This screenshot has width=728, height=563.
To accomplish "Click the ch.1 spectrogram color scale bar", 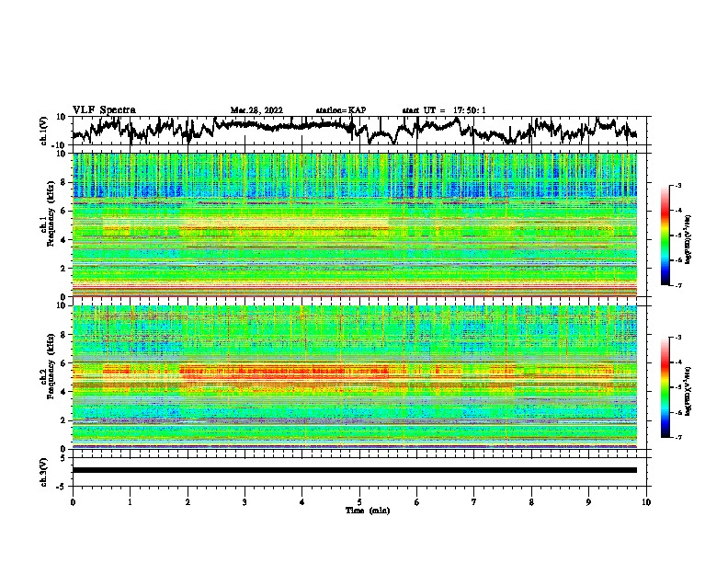I will 665,236.
